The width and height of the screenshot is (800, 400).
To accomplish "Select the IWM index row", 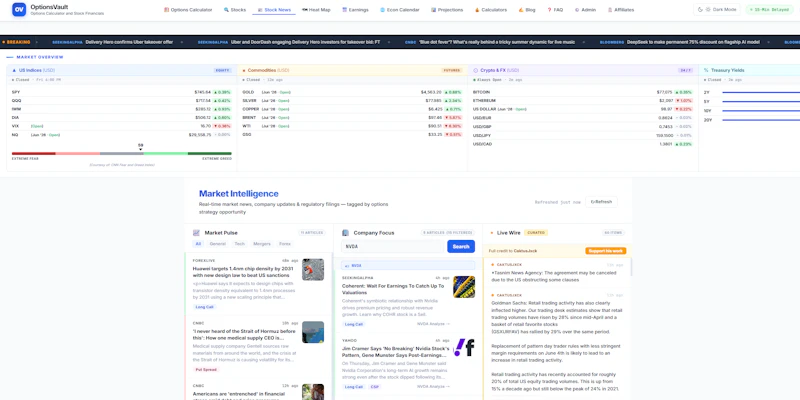I will coord(121,109).
